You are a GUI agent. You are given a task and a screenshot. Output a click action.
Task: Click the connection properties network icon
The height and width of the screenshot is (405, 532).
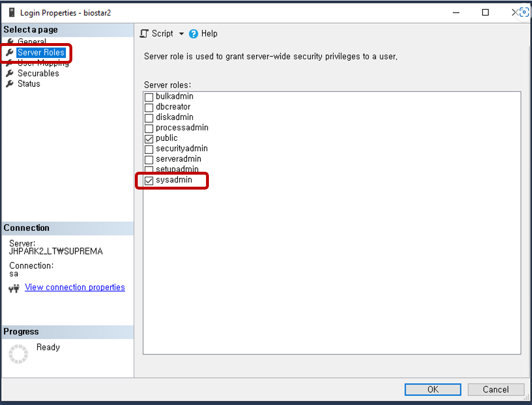[x=14, y=288]
